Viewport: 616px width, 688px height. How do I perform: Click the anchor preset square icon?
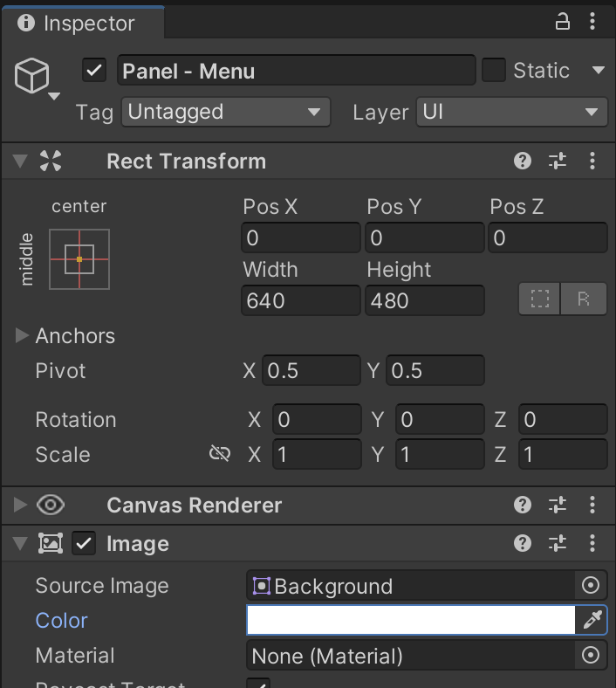(x=79, y=258)
